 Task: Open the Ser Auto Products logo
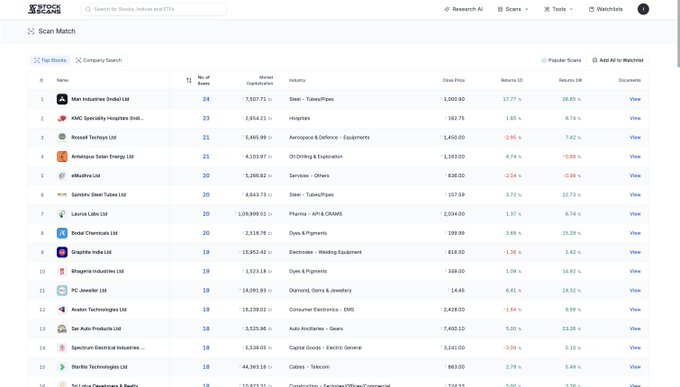click(x=62, y=329)
